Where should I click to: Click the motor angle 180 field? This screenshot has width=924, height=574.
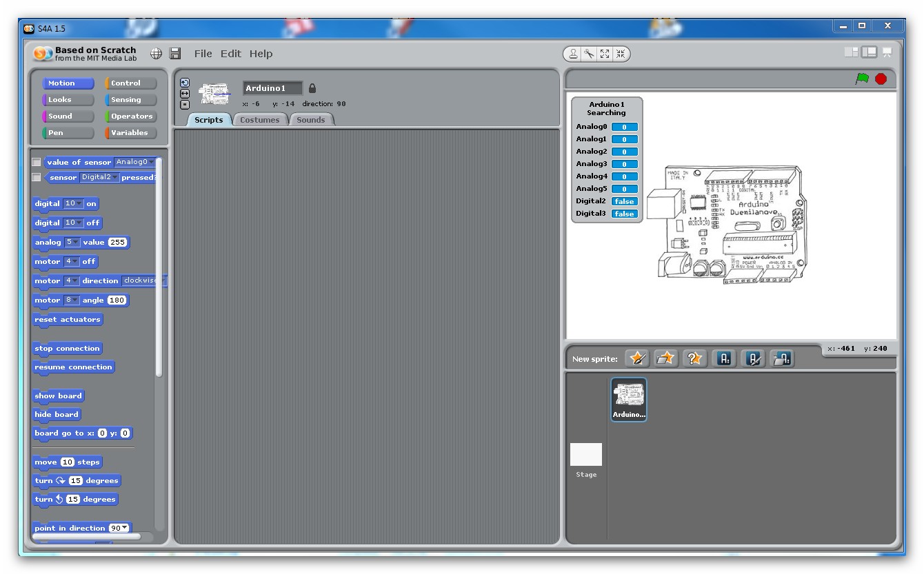pos(117,300)
